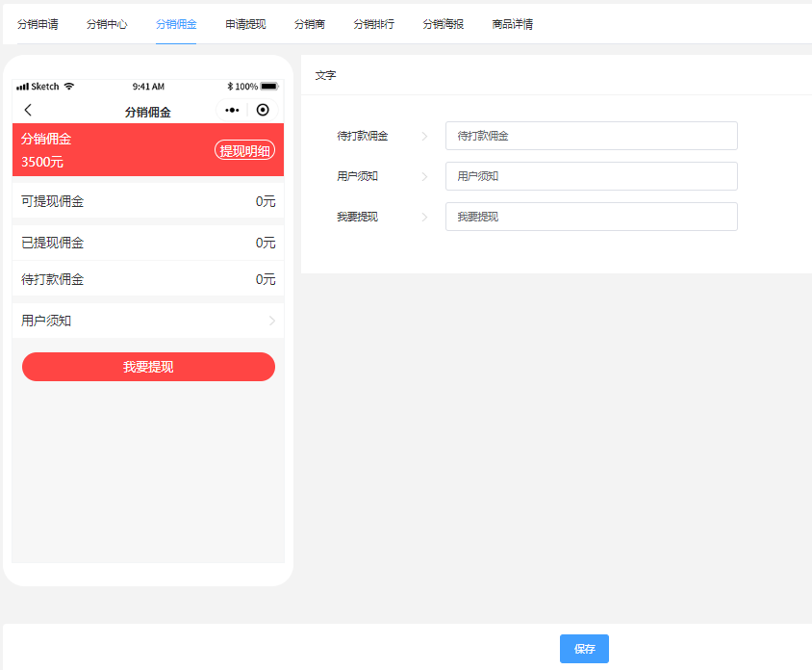Click chevron beside 待打款佣金 form label
The width and height of the screenshot is (812, 670).
tap(424, 136)
